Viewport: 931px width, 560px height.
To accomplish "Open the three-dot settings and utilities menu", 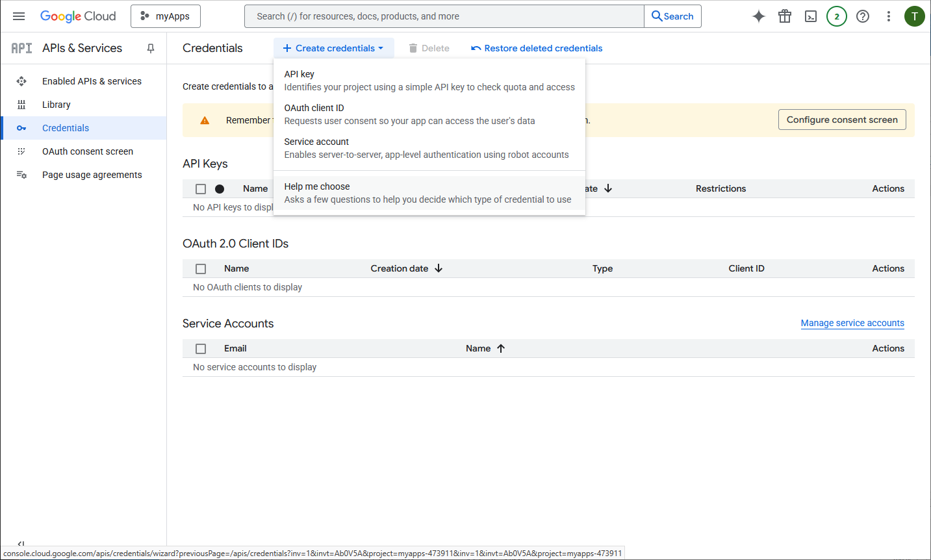I will [x=889, y=16].
